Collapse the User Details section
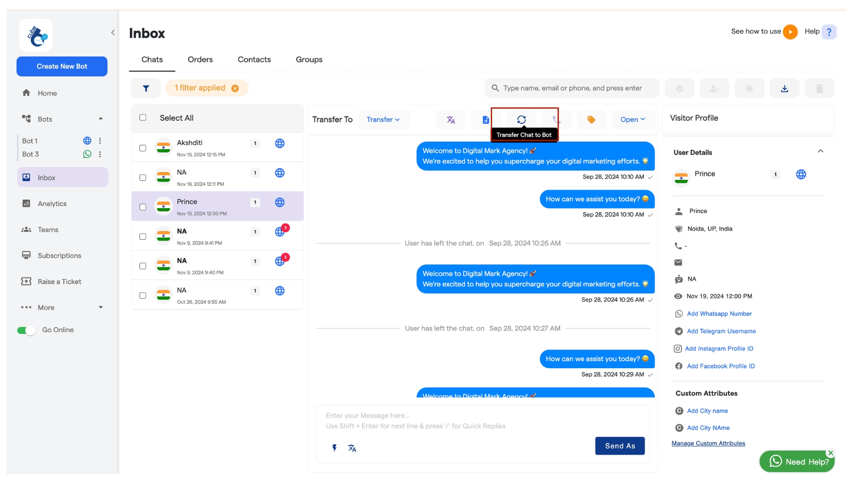The width and height of the screenshot is (868, 502). (820, 152)
